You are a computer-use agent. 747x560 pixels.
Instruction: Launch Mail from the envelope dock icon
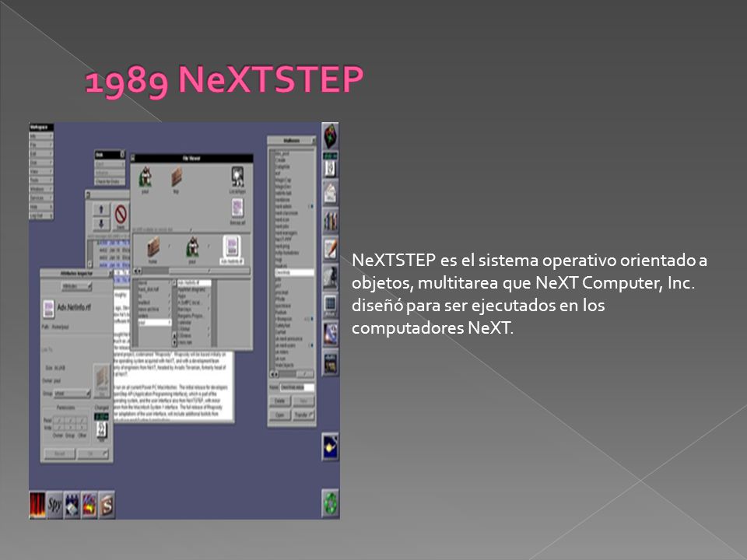coord(331,192)
